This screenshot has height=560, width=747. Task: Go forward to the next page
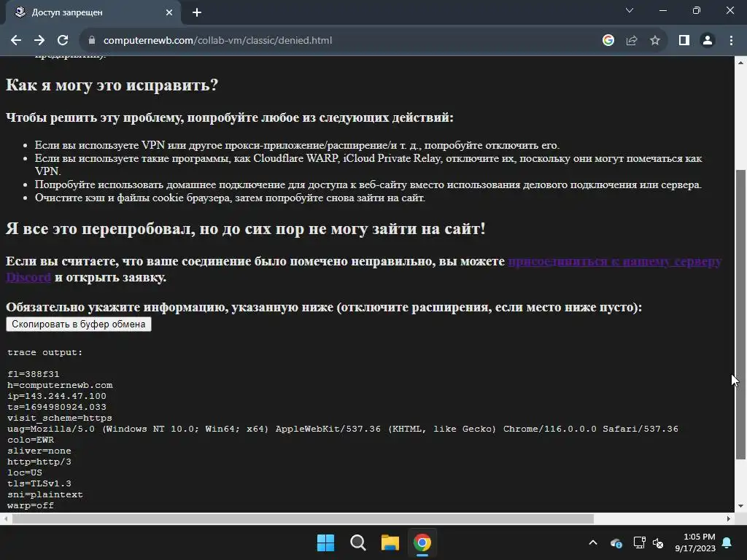[x=39, y=41]
